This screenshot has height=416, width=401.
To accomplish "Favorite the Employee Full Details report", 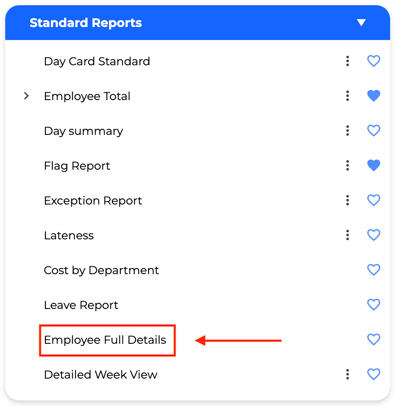I will point(373,340).
